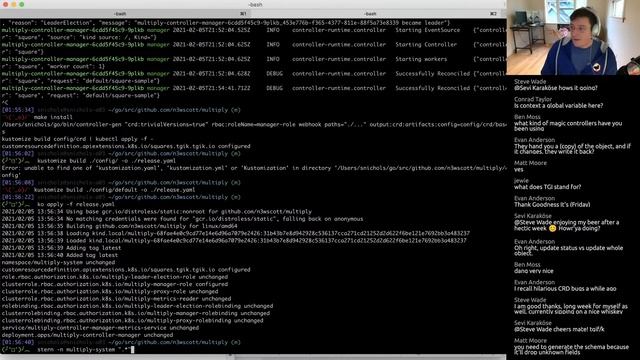Click the 'make install' command text
640x360 pixels.
(x=53, y=117)
